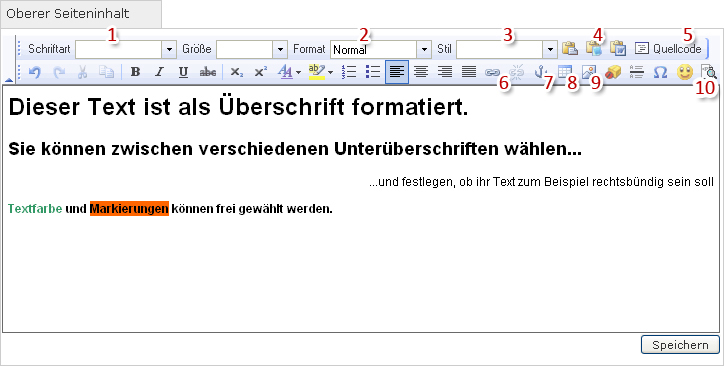Insert an anchor with the anchor icon
The width and height of the screenshot is (724, 366).
(540, 72)
